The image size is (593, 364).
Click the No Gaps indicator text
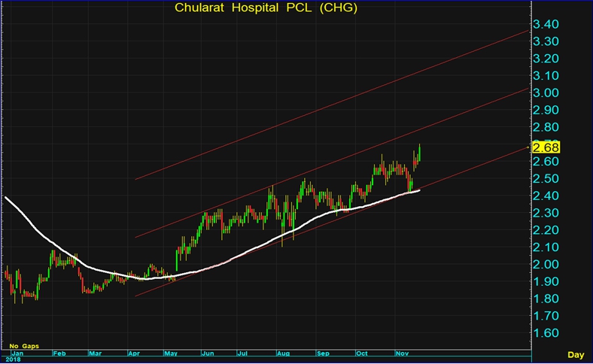[24, 346]
